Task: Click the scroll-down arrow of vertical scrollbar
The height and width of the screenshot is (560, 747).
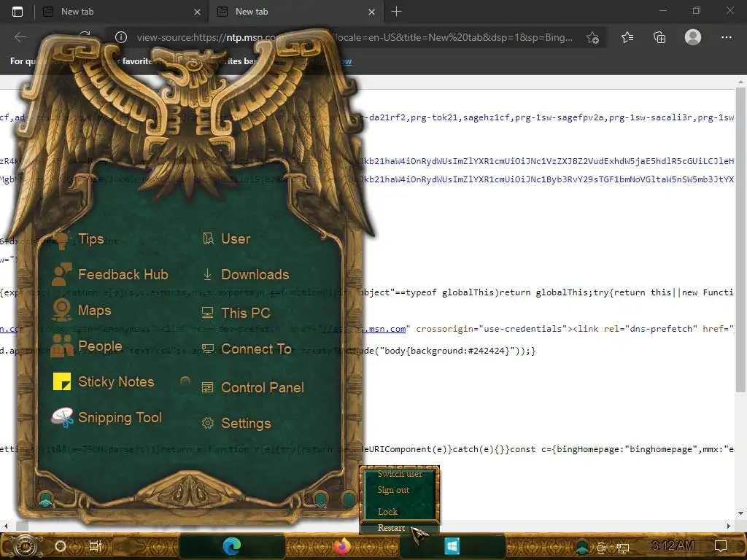Action: pyautogui.click(x=740, y=513)
